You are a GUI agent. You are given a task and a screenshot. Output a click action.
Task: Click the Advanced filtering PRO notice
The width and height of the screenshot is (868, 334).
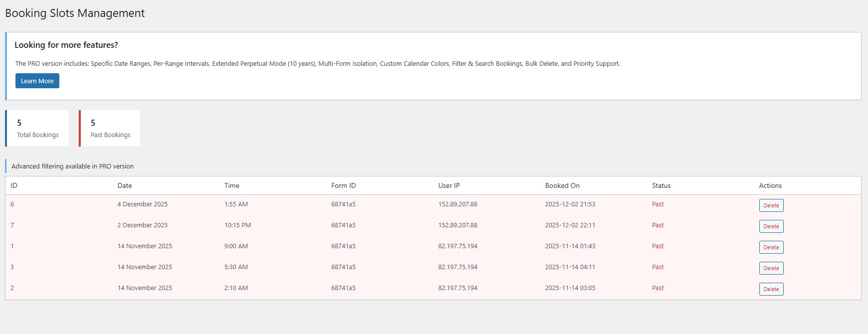[73, 166]
